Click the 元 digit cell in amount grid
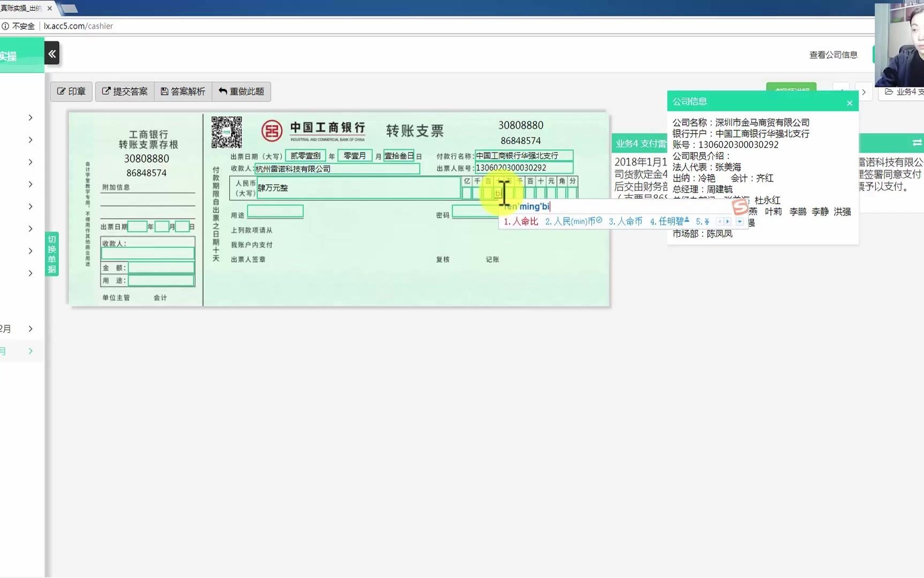The width and height of the screenshot is (924, 578). 551,193
